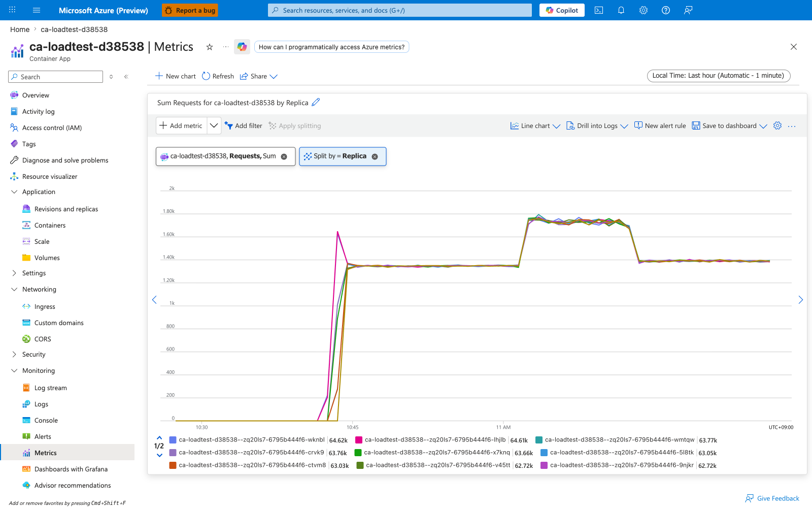Viewport: 812px width, 508px height.
Task: Remove the Split by Replica chip
Action: tap(375, 156)
